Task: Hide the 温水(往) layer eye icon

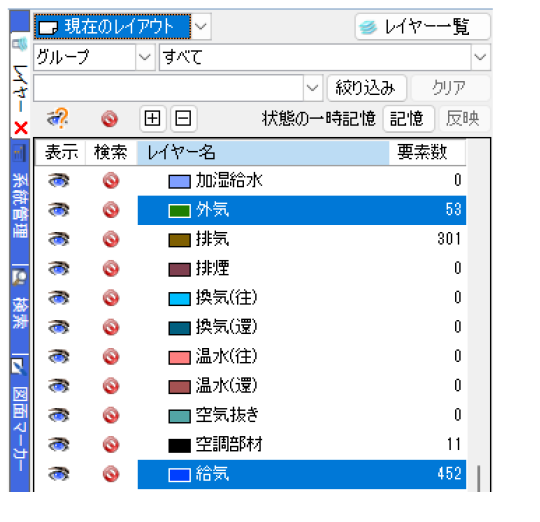Action: tap(59, 356)
